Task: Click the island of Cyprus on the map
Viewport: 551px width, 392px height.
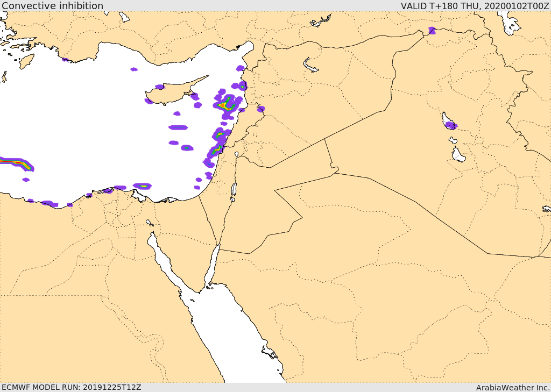Action: click(172, 92)
